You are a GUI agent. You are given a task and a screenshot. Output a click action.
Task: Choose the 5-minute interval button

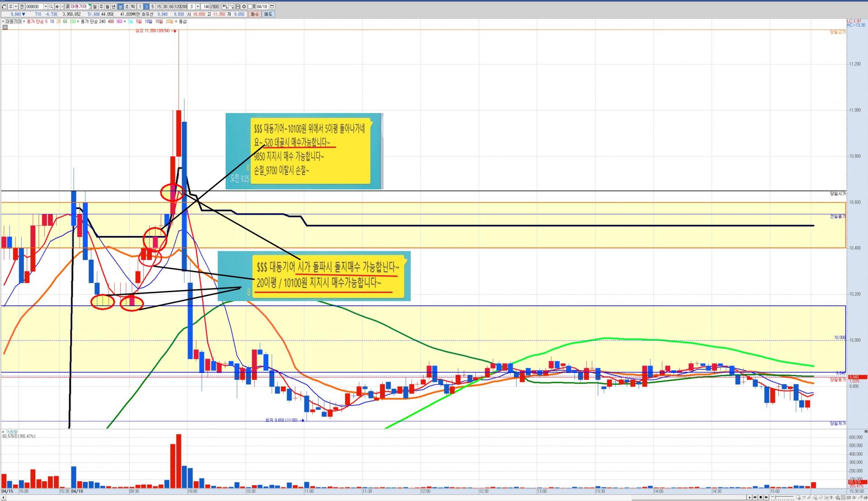(x=152, y=7)
